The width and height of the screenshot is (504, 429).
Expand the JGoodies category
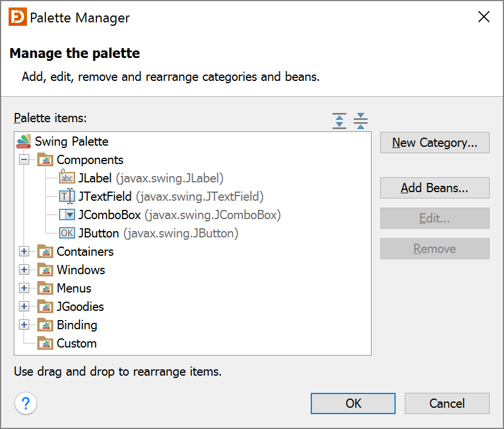click(24, 306)
